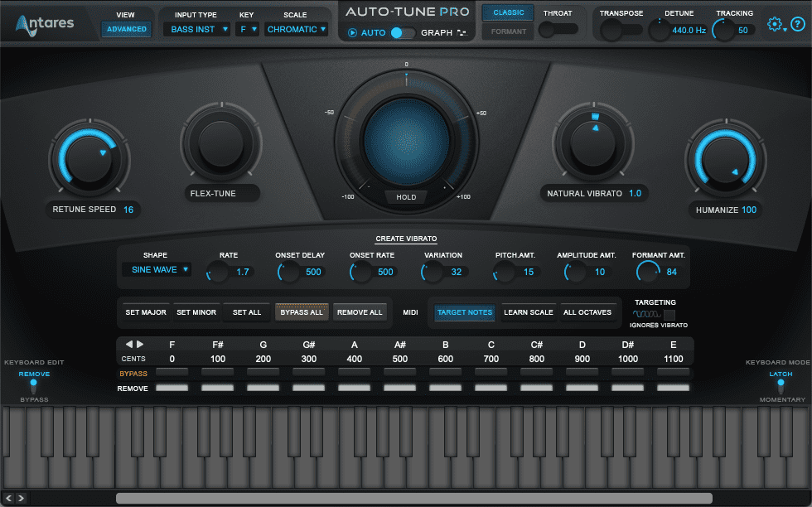Click the Humanize knob
Image resolution: width=812 pixels, height=507 pixels.
pyautogui.click(x=726, y=160)
